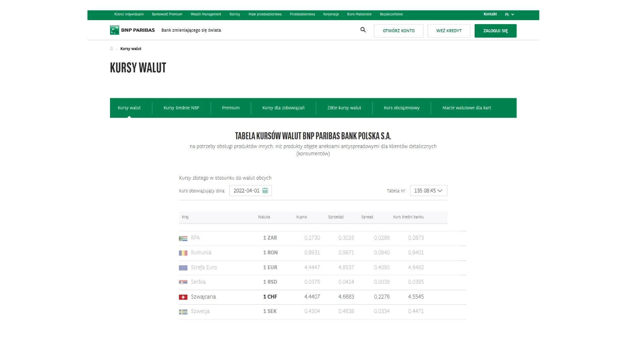Viewport: 644px width, 362px height.
Task: Click the 1 RON currency cell
Action: coord(270,252)
